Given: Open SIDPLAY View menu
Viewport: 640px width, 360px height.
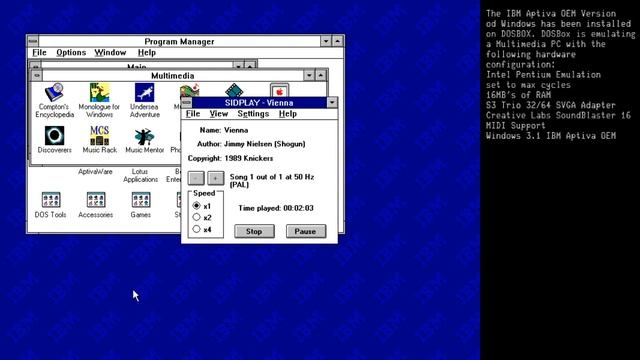Looking at the screenshot, I should click(219, 114).
